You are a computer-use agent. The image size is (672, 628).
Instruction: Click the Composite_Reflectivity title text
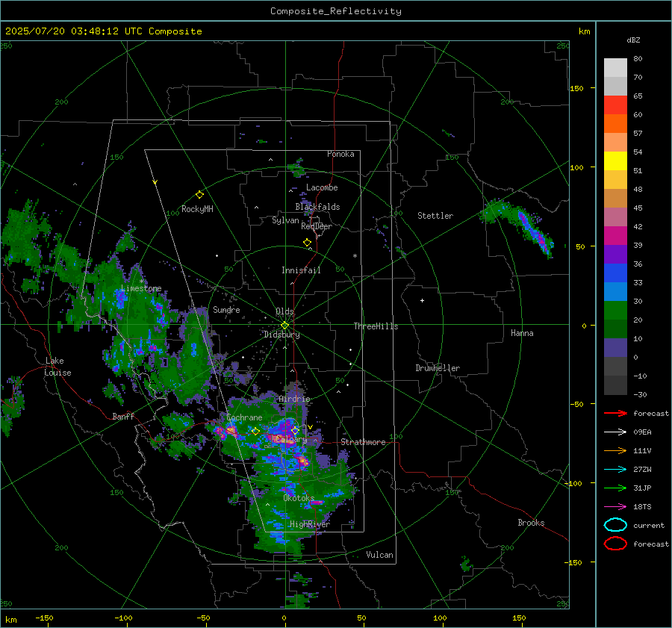coord(336,11)
